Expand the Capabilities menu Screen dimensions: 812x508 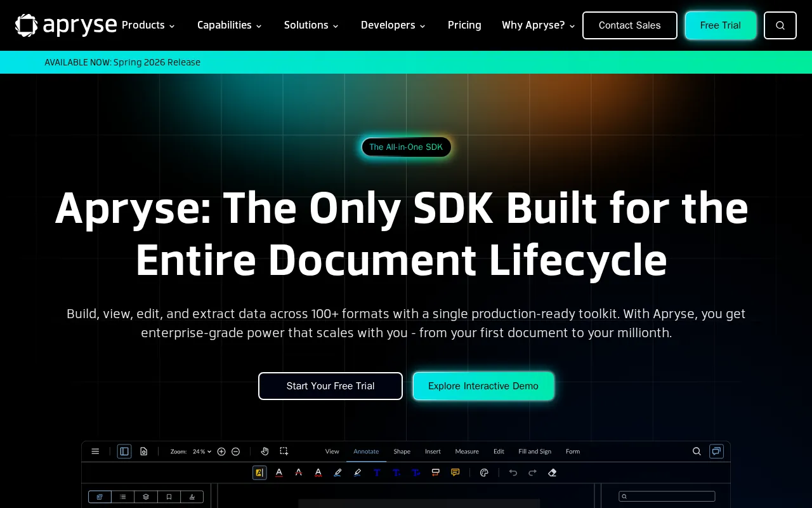(230, 25)
